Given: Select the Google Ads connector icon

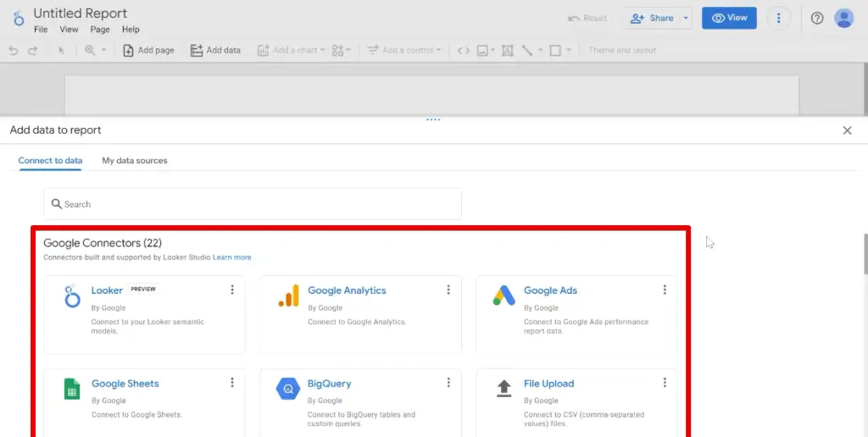Looking at the screenshot, I should click(x=504, y=296).
